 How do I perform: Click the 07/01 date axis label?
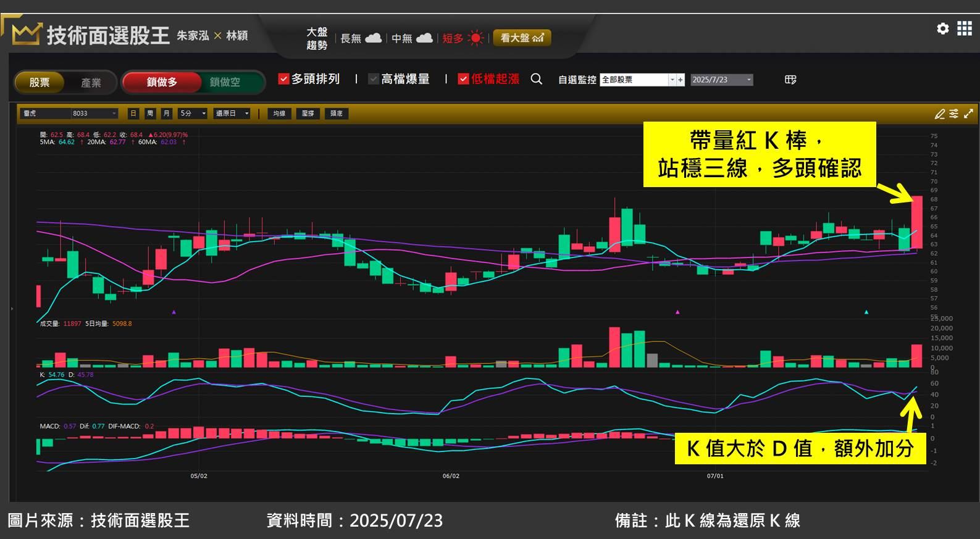coord(715,476)
